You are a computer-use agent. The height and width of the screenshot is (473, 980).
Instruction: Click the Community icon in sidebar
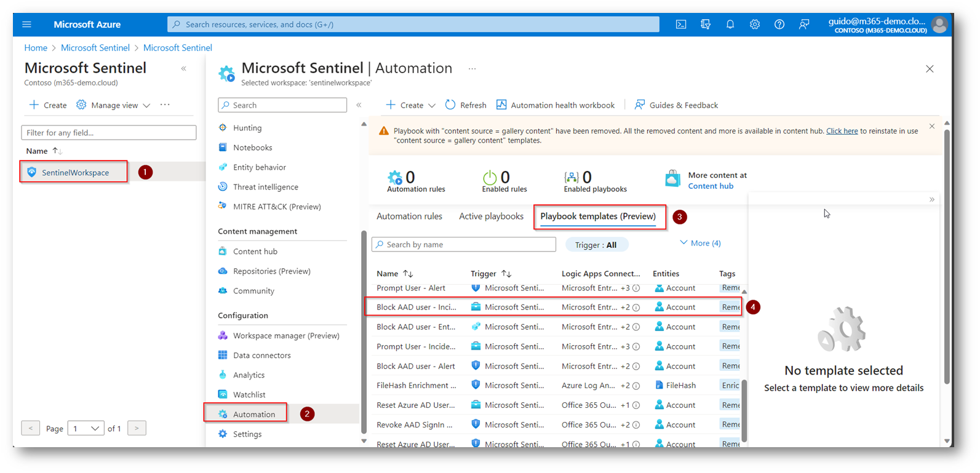[223, 291]
